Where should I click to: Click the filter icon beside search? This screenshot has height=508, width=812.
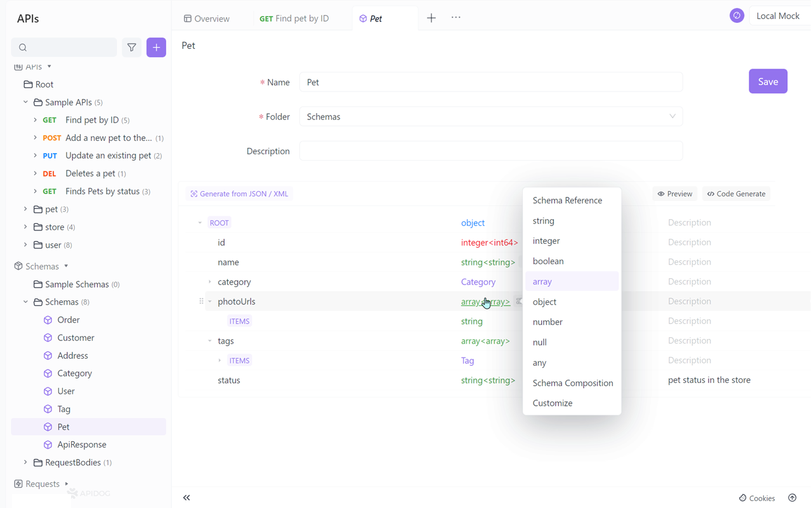coord(132,48)
